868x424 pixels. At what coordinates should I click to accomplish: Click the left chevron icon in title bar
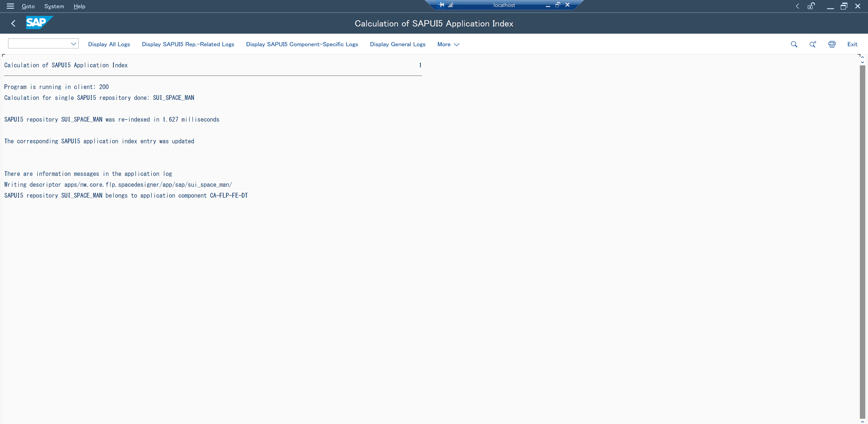[797, 6]
